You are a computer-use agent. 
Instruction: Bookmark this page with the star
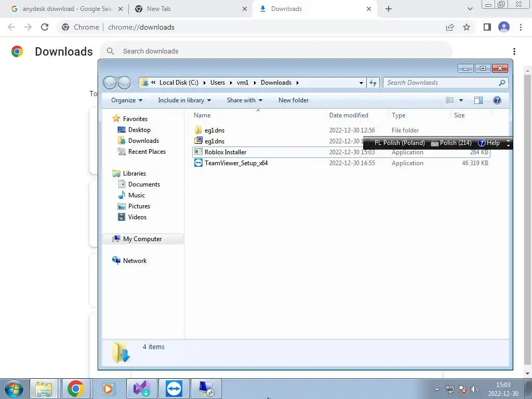pyautogui.click(x=467, y=27)
